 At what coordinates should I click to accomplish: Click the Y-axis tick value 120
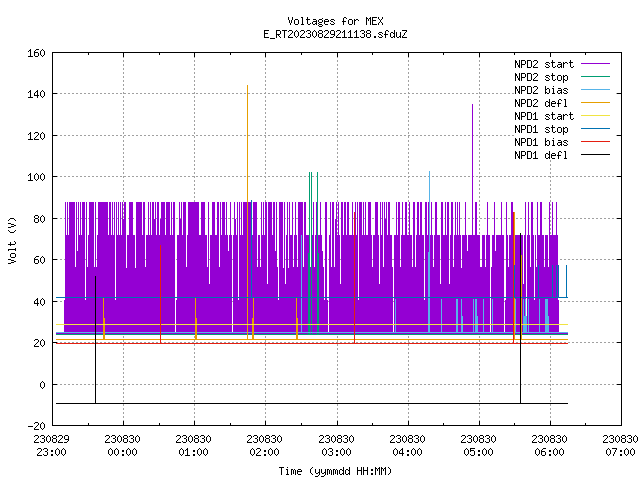[x=36, y=136]
